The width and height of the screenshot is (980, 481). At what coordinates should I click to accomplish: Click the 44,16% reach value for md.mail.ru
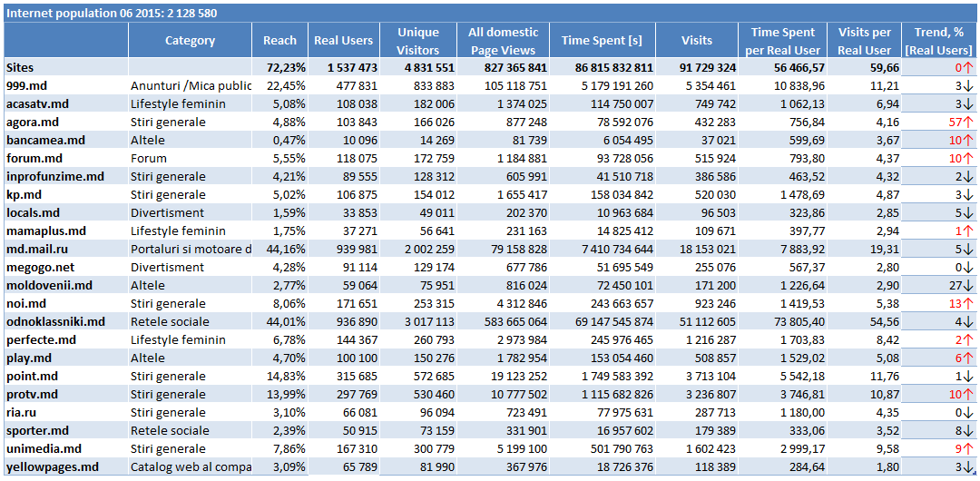280,249
